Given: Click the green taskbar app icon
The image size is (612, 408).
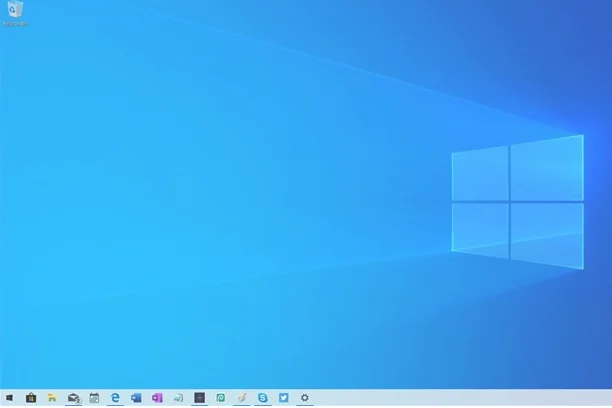Looking at the screenshot, I should 220,397.
